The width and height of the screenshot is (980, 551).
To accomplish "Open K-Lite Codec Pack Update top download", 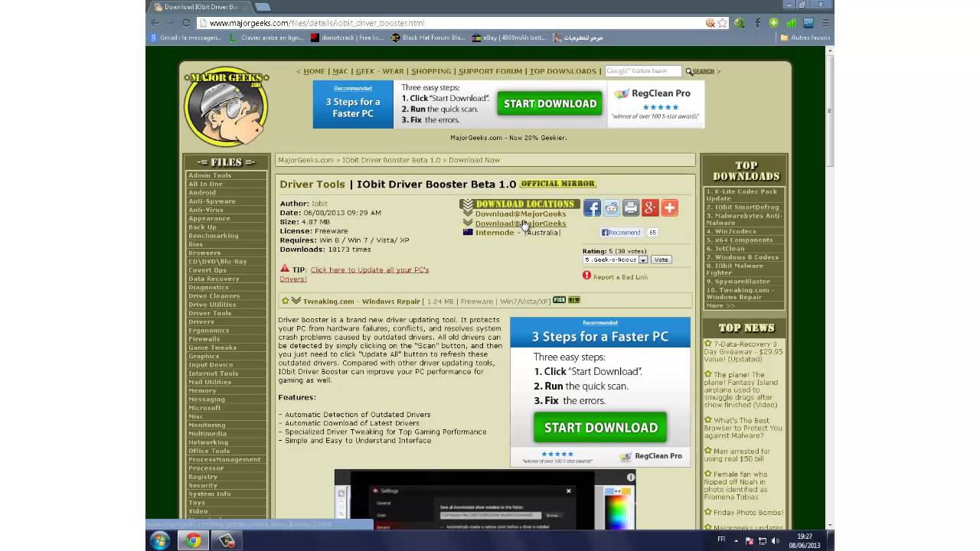I will [x=742, y=195].
